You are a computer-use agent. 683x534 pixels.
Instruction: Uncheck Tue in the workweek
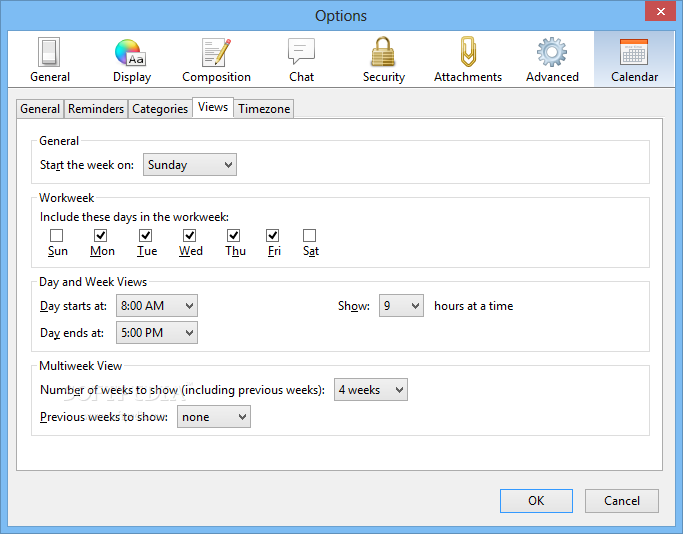tap(145, 236)
